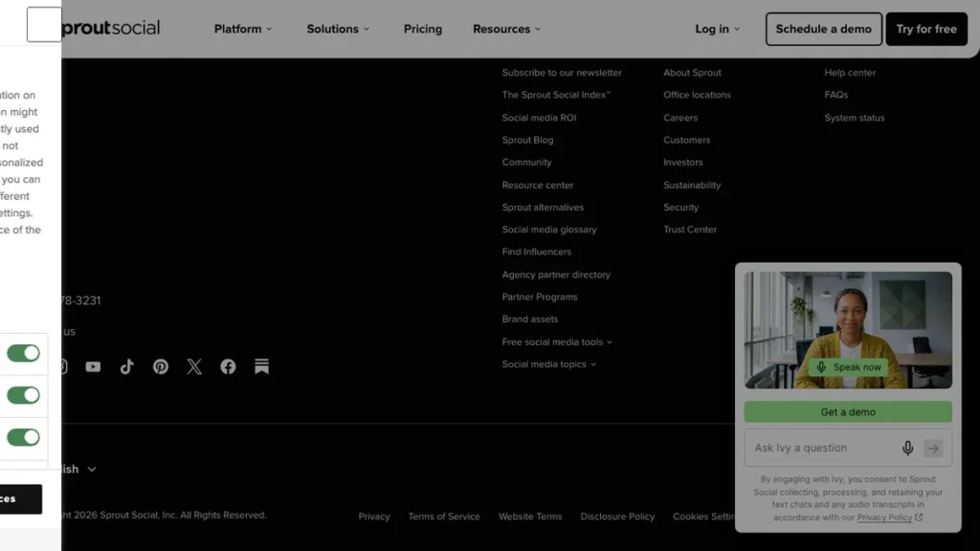Image resolution: width=980 pixels, height=551 pixels.
Task: Open Cookies Settings footer link
Action: (703, 517)
